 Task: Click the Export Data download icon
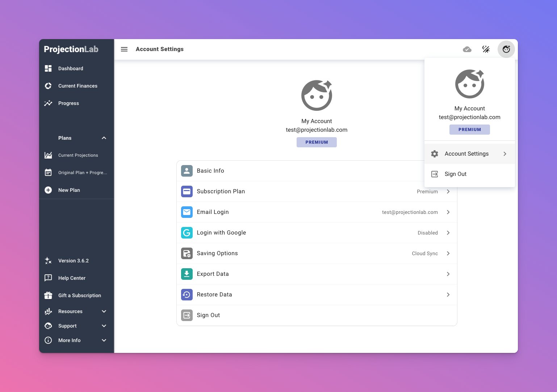point(187,274)
